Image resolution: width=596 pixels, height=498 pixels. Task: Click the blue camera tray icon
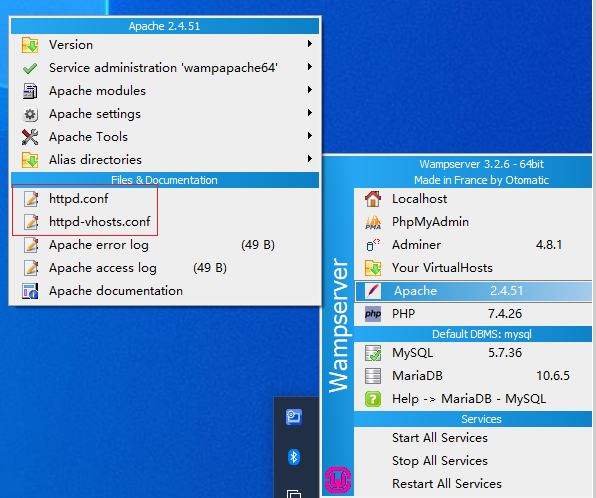[294, 417]
